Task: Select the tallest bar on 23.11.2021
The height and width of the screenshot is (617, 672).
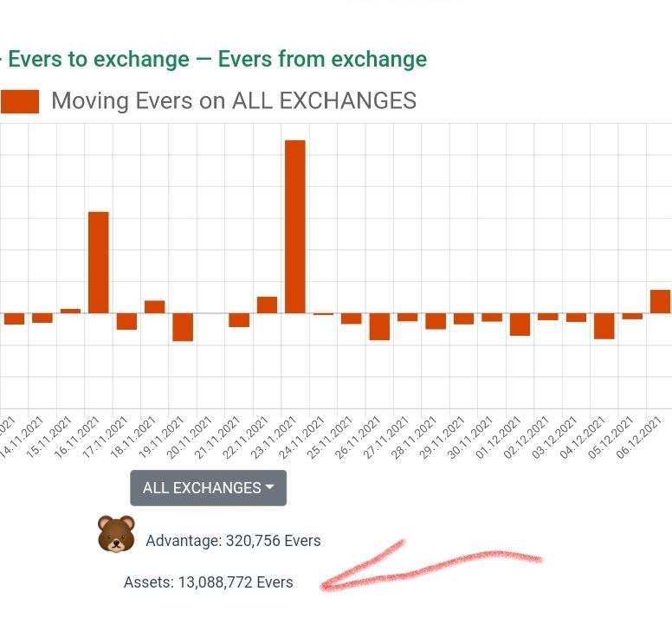Action: point(295,226)
